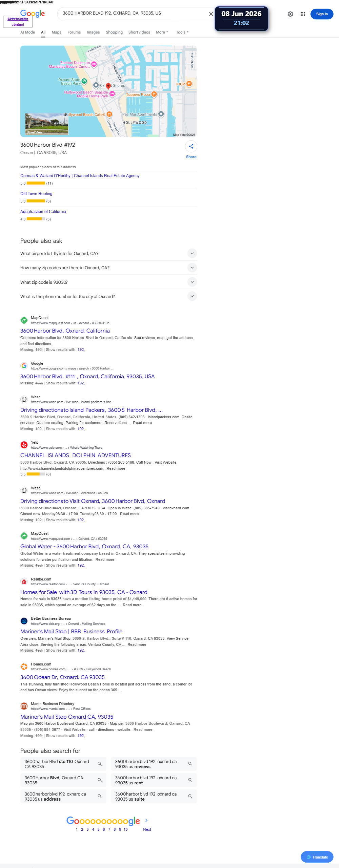Switch to the Maps tab

56,32
